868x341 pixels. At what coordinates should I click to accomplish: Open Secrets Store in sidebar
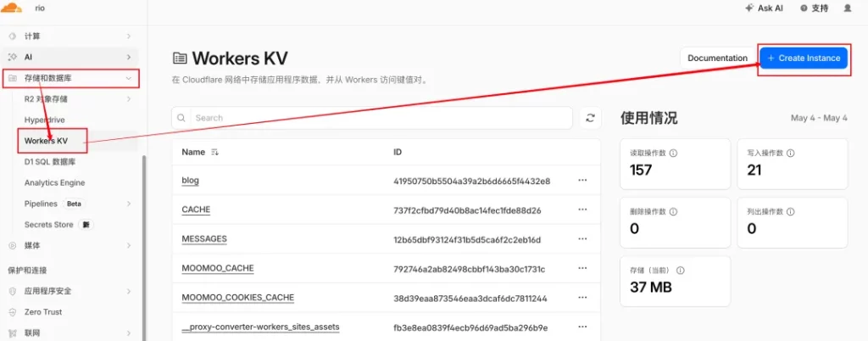coord(48,225)
